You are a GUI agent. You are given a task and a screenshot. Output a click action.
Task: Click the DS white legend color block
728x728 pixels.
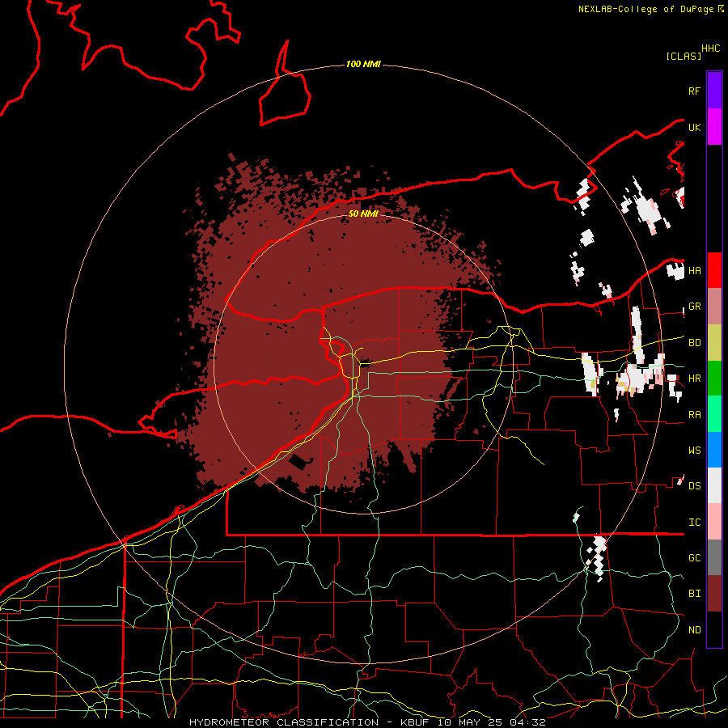[714, 485]
